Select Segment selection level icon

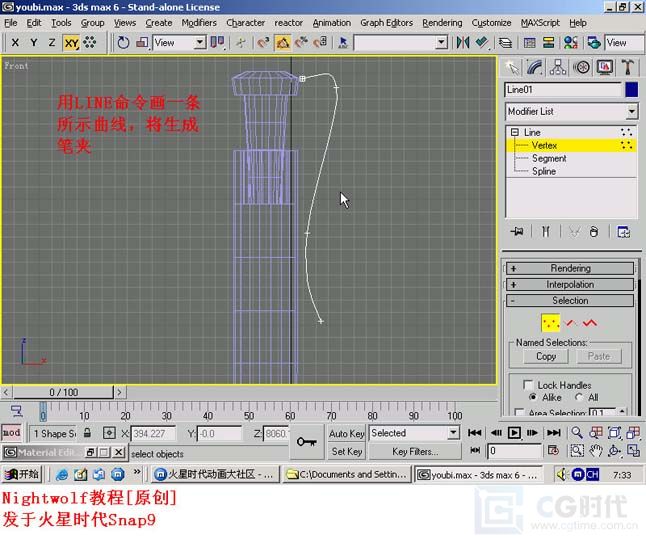(571, 323)
